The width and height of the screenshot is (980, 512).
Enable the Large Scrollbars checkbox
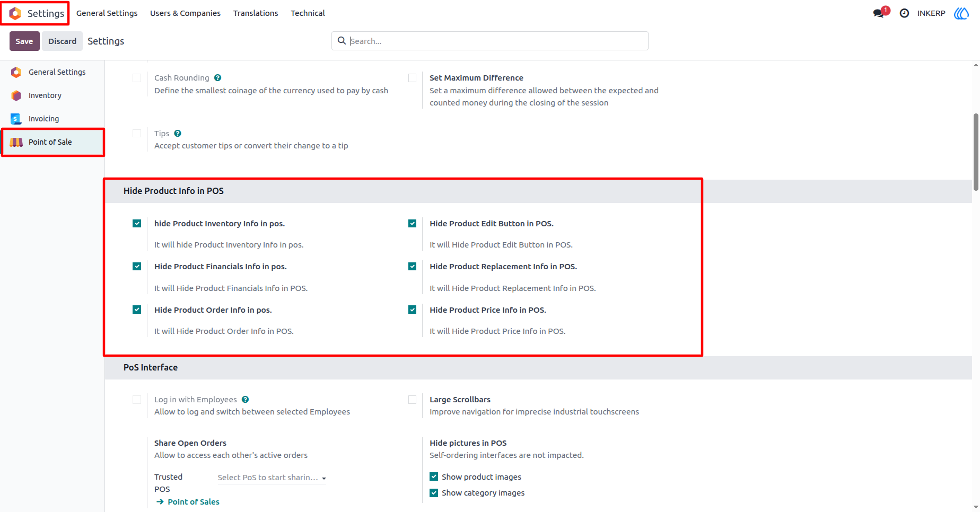pos(412,400)
